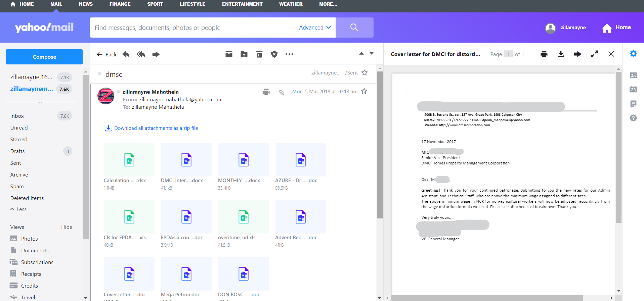Click the preview page number field
Viewport: 644px width, 301px height.
pyautogui.click(x=509, y=54)
